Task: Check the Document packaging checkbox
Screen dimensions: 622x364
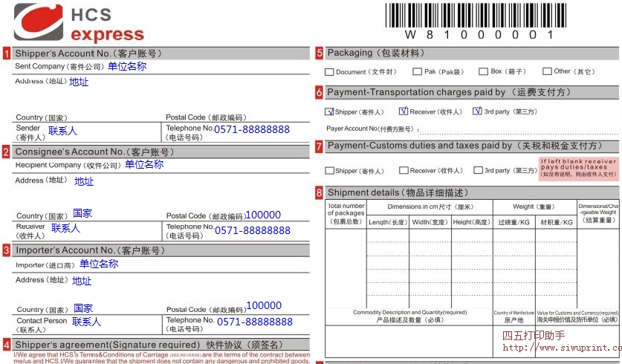Action: pos(329,72)
